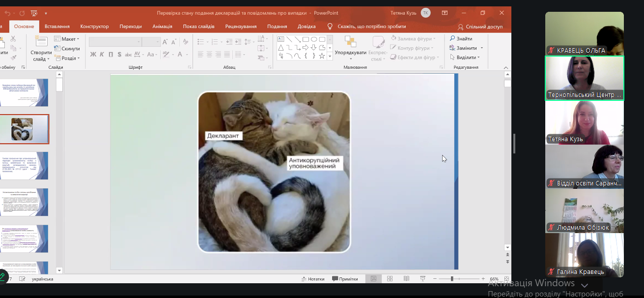This screenshot has height=298, width=644.
Task: Click the Cut scissors icon
Action: 13,39
